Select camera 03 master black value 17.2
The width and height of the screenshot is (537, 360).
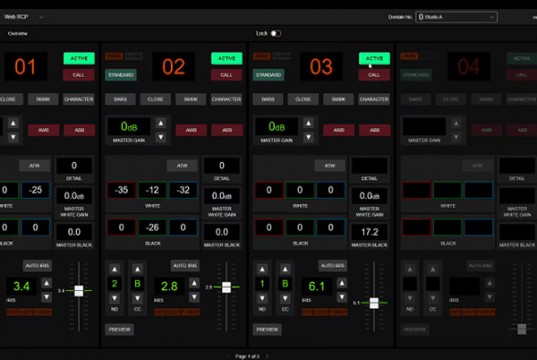coord(370,232)
